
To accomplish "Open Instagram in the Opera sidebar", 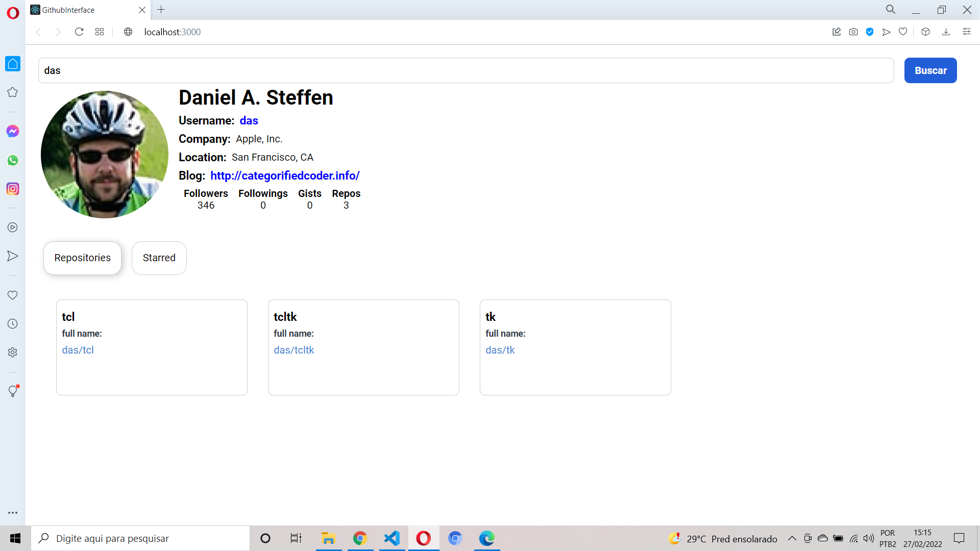I will (x=13, y=189).
